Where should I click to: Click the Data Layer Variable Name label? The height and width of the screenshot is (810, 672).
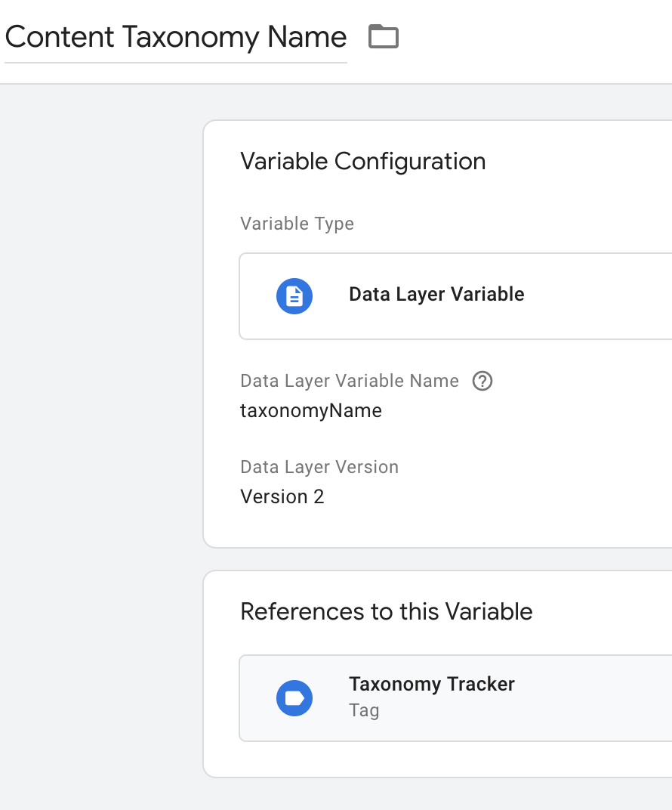tap(349, 381)
